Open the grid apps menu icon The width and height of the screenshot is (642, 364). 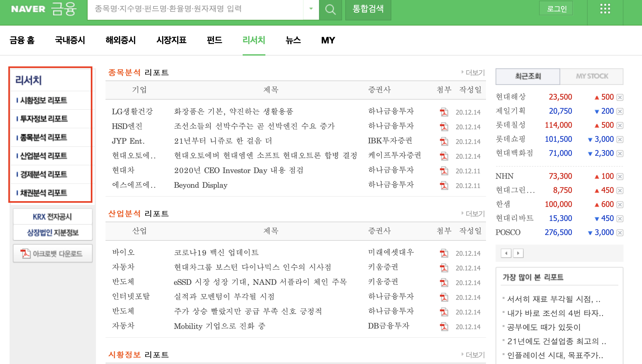pos(605,9)
